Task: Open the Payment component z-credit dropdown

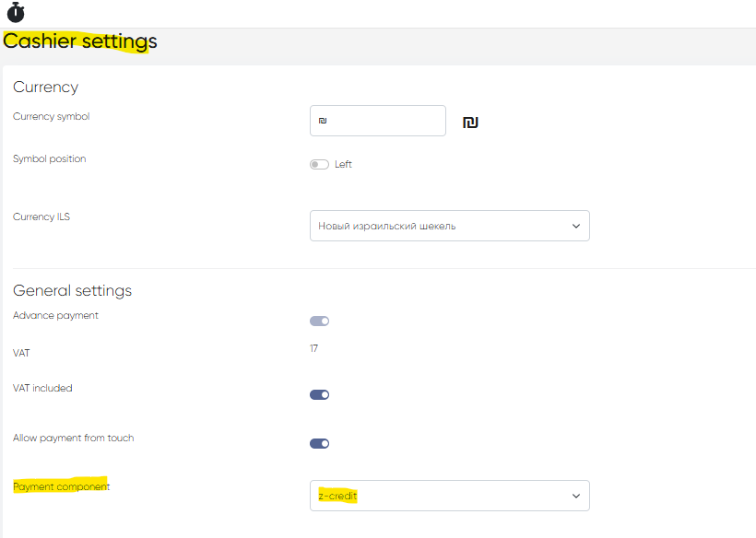Action: (x=449, y=496)
